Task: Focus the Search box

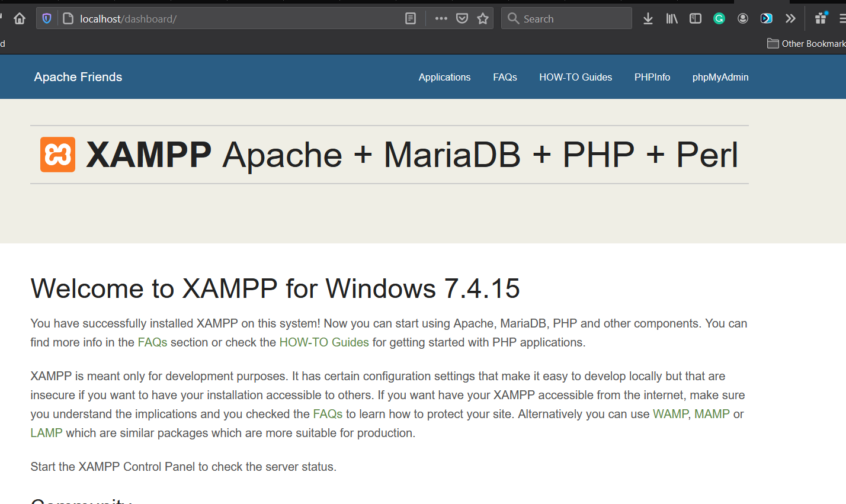Action: pos(566,18)
